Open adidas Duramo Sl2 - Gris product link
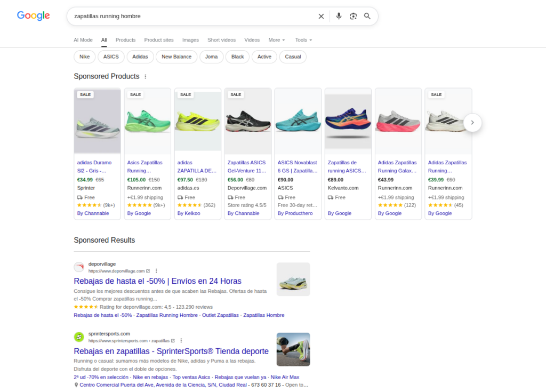This screenshot has width=546, height=392. tap(94, 166)
